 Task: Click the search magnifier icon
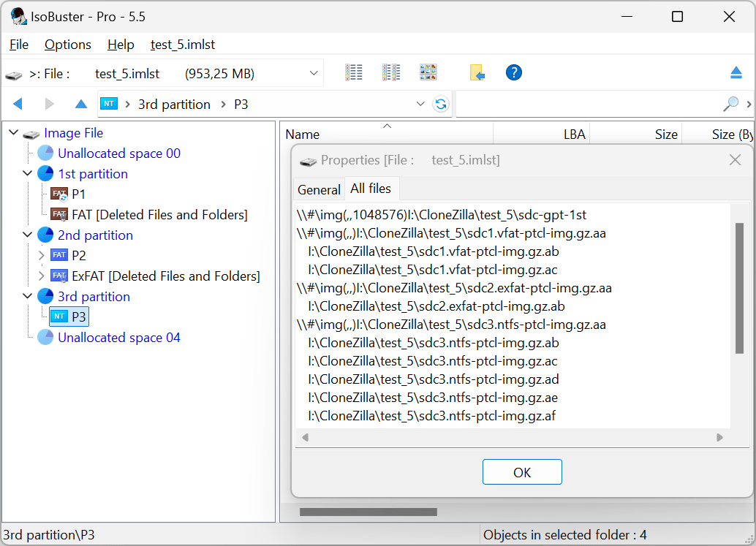[730, 104]
